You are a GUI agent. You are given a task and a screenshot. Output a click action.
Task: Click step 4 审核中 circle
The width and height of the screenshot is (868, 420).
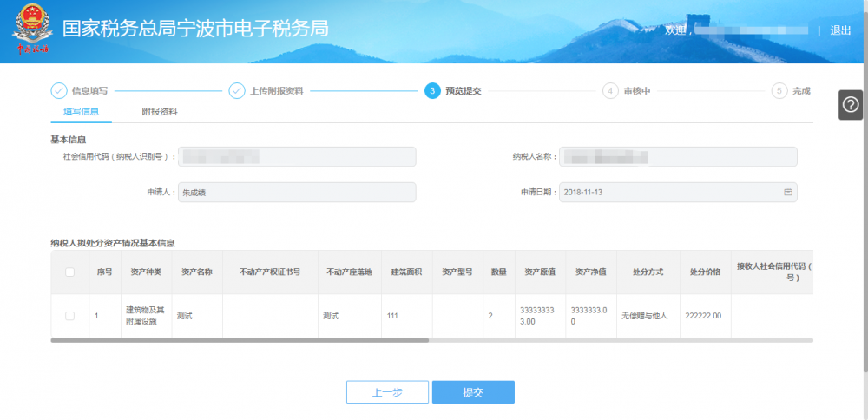click(610, 91)
